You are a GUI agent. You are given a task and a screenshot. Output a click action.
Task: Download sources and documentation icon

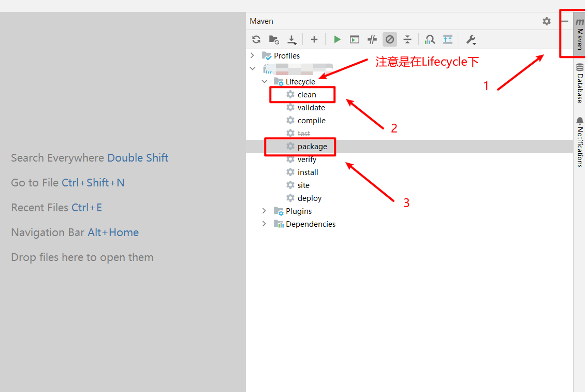click(292, 39)
